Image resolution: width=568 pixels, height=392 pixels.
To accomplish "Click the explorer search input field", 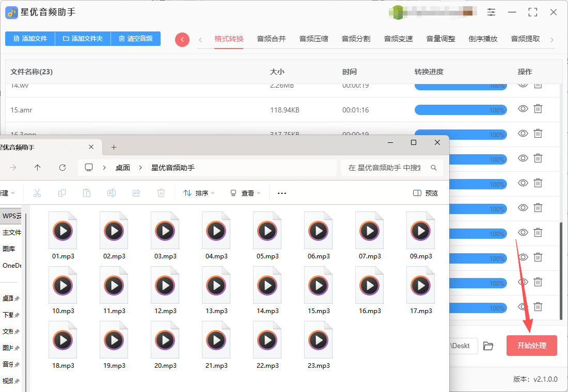I will point(387,168).
